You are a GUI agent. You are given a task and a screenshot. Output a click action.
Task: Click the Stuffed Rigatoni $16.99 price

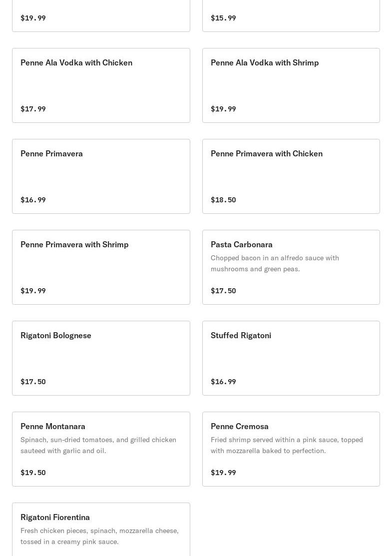[223, 382]
